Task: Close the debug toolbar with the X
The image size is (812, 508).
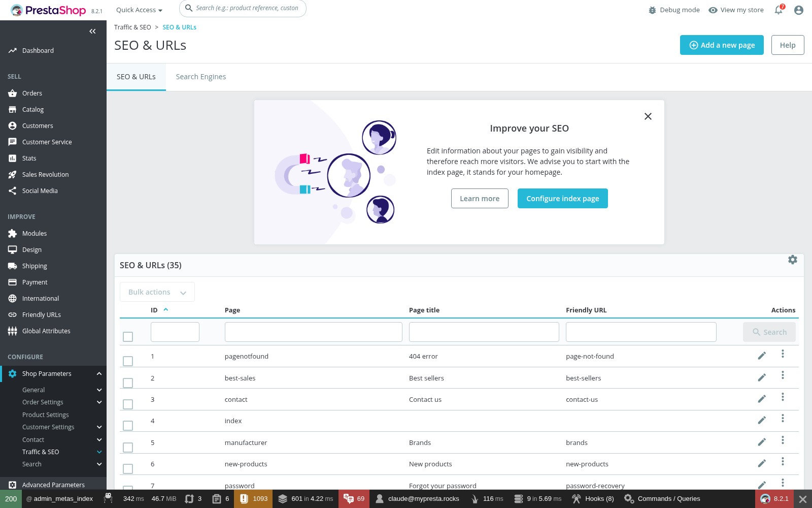Action: tap(802, 499)
